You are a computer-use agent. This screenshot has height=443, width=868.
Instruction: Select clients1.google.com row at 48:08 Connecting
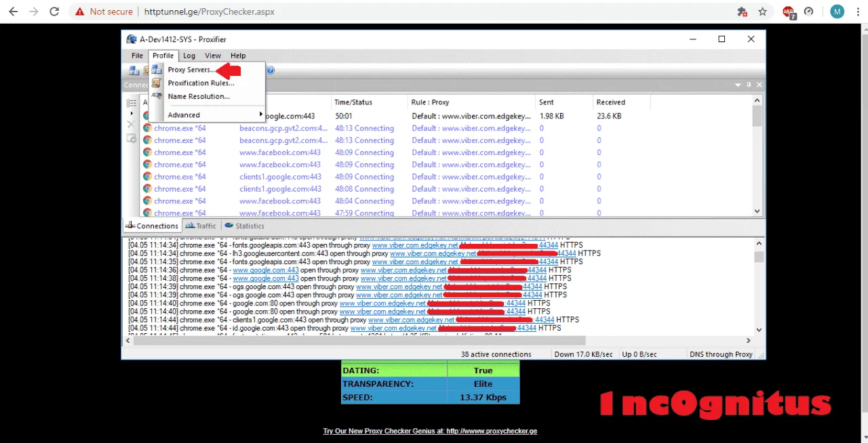point(446,189)
